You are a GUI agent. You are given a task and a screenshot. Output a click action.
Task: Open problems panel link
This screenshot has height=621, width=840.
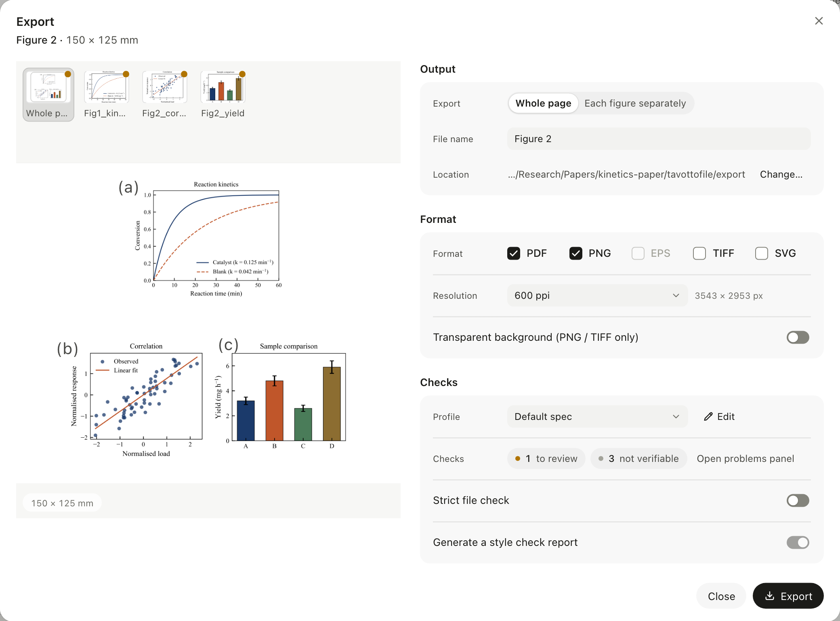click(745, 459)
